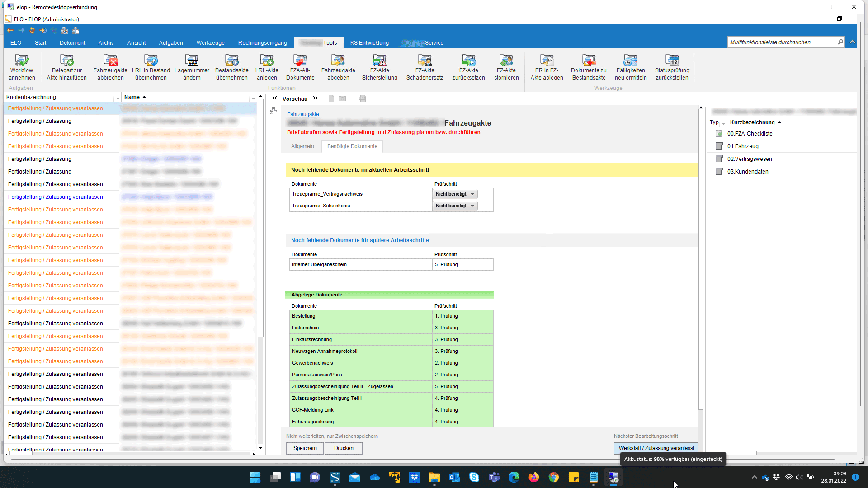
Task: Click the FZ-Akte Schadenersatz icon
Action: pyautogui.click(x=425, y=60)
